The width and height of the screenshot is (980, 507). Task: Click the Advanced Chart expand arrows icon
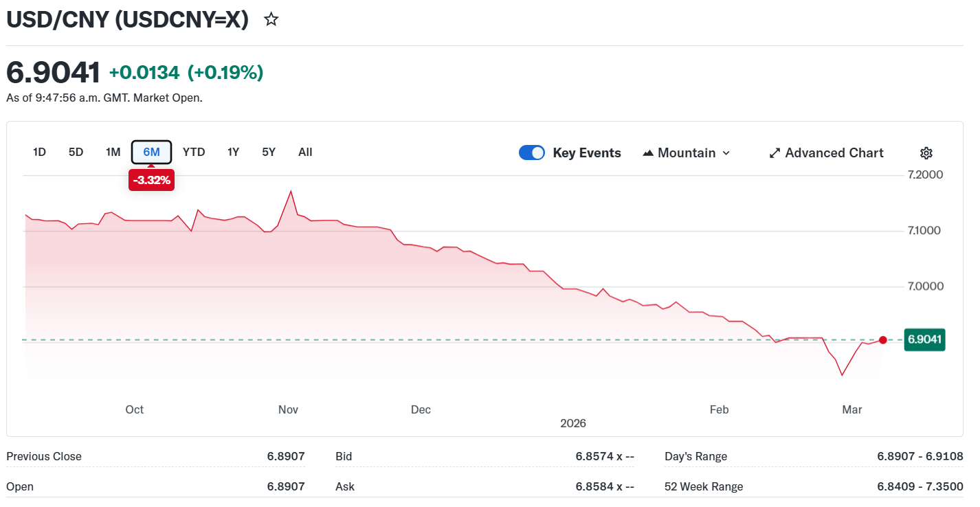pos(775,153)
